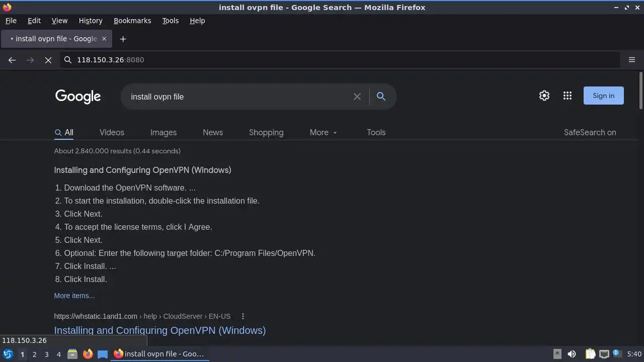Click the Google search input field
The image size is (644, 362).
click(239, 97)
